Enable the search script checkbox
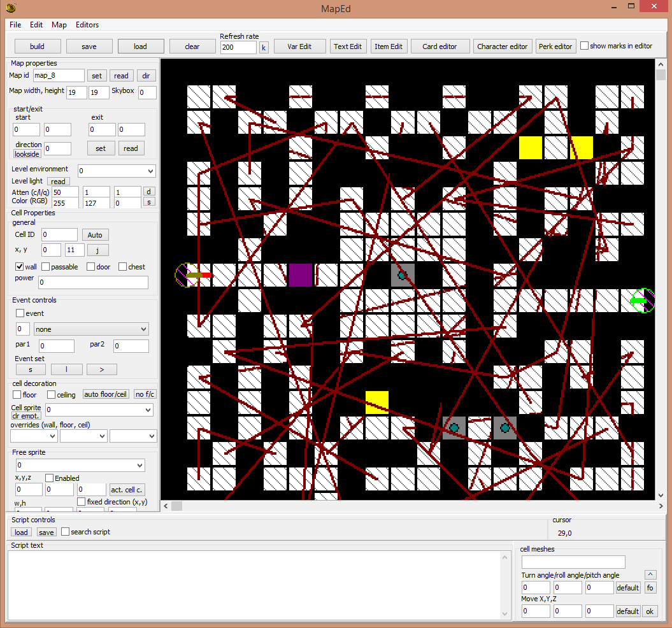The height and width of the screenshot is (628, 672). [x=65, y=532]
